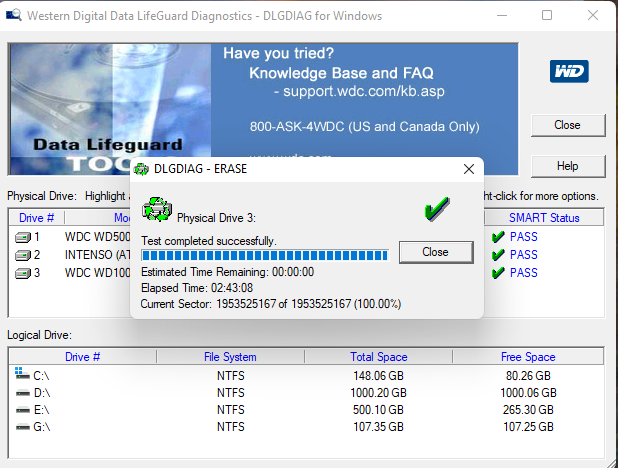This screenshot has width=618, height=468.
Task: Open Help in the main window
Action: click(x=568, y=166)
